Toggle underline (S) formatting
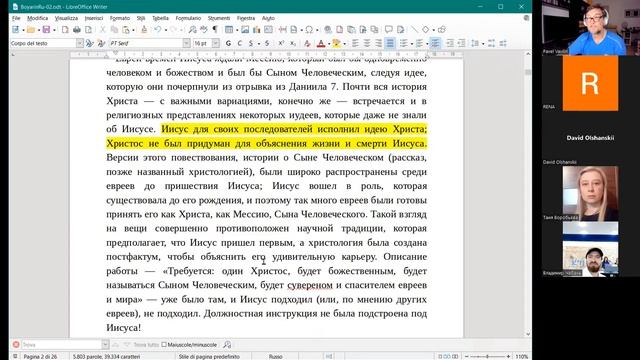This screenshot has width=640, height=360. coord(251,43)
